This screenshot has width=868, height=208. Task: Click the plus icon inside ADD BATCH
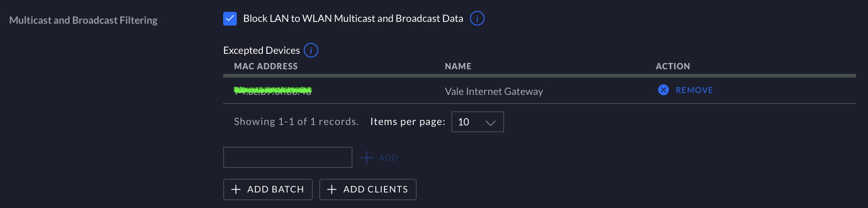[236, 189]
